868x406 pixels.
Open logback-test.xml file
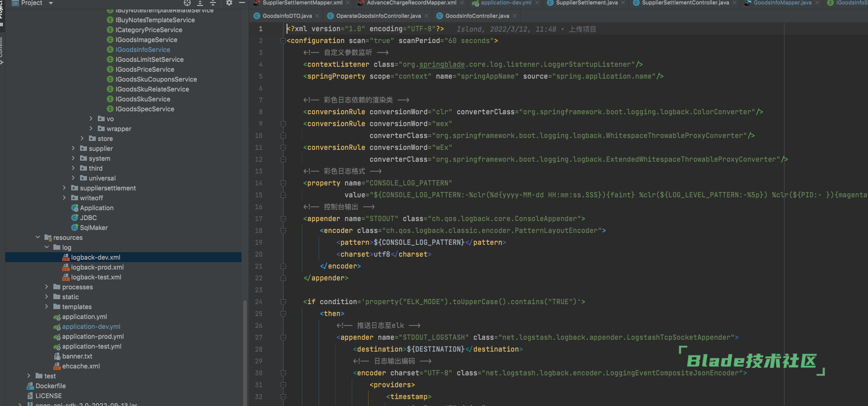[96, 277]
